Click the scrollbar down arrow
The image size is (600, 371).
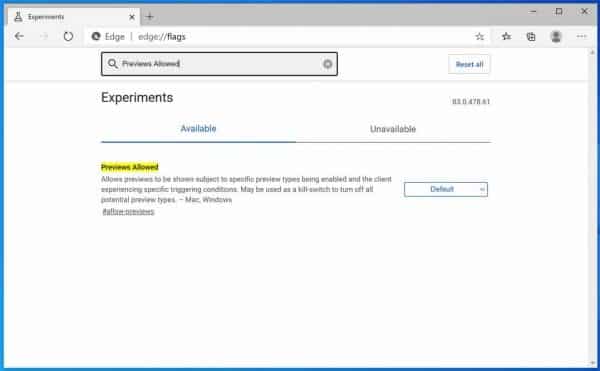(x=592, y=363)
